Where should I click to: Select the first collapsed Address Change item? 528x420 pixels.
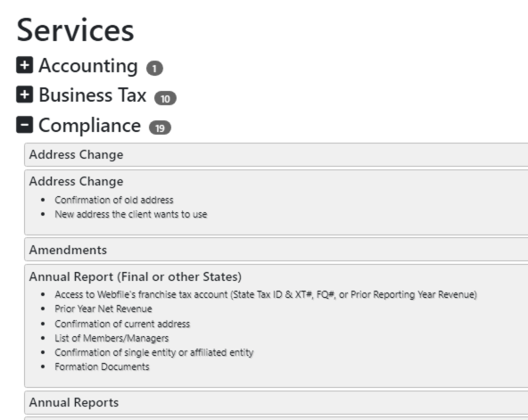276,154
